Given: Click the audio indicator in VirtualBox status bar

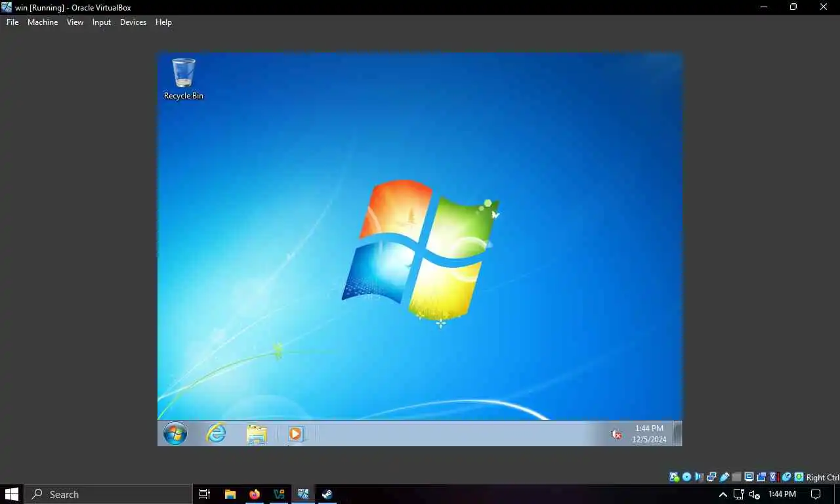Looking at the screenshot, I should (699, 477).
